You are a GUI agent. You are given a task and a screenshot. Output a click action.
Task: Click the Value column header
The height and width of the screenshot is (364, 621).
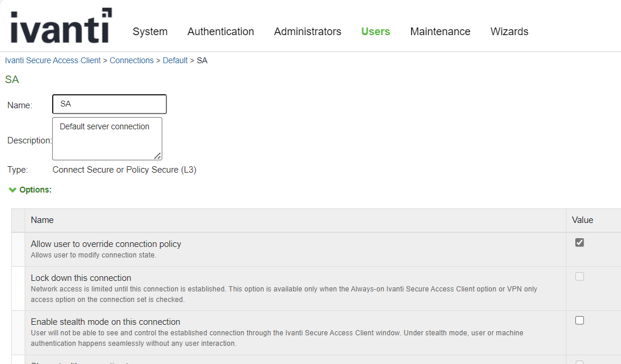tap(582, 220)
